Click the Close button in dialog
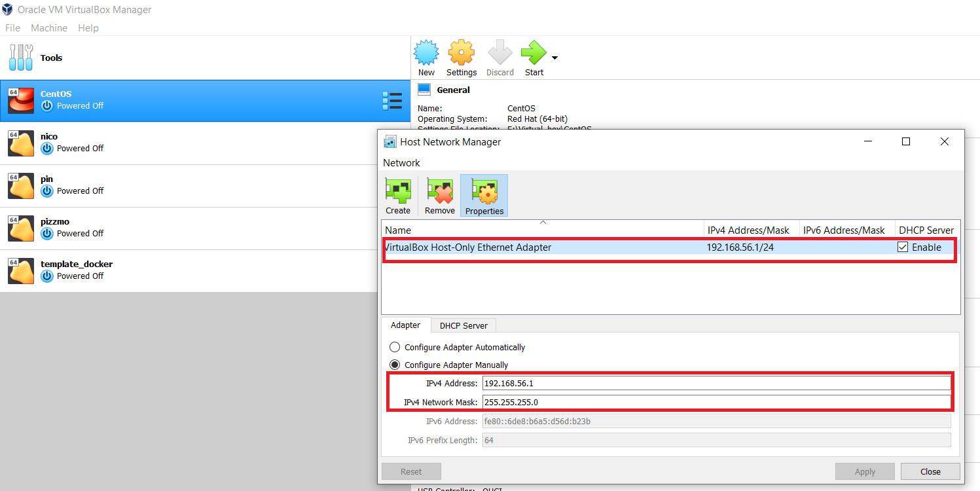Image resolution: width=980 pixels, height=491 pixels. (930, 471)
